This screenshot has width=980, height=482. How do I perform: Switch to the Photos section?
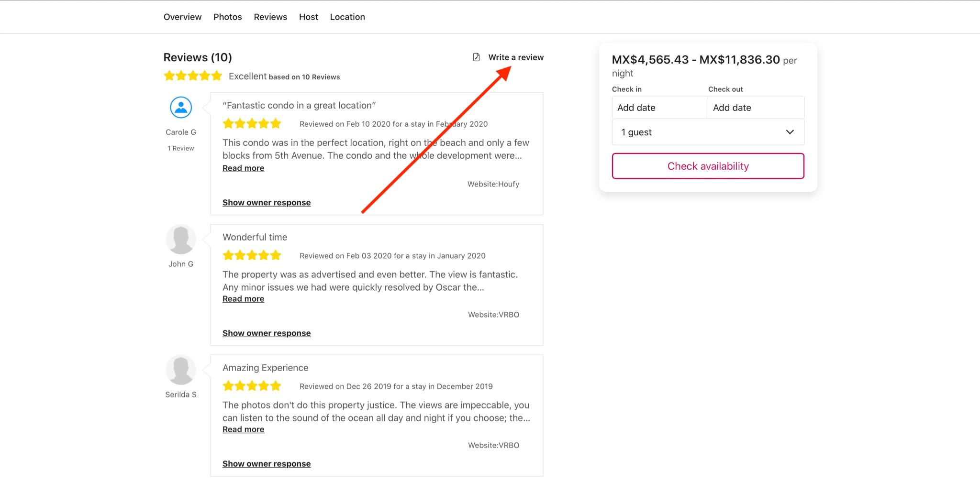[227, 17]
